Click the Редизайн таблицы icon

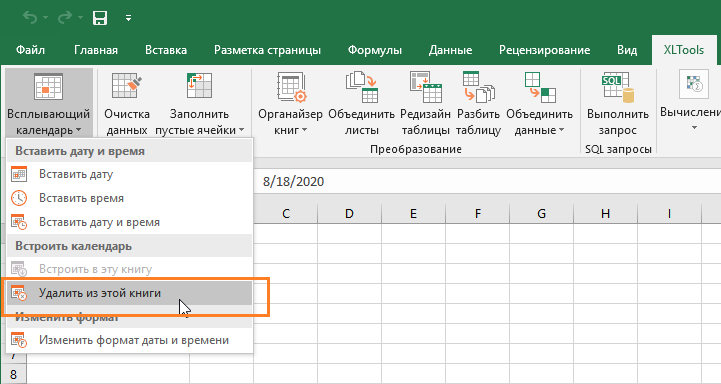click(x=425, y=86)
